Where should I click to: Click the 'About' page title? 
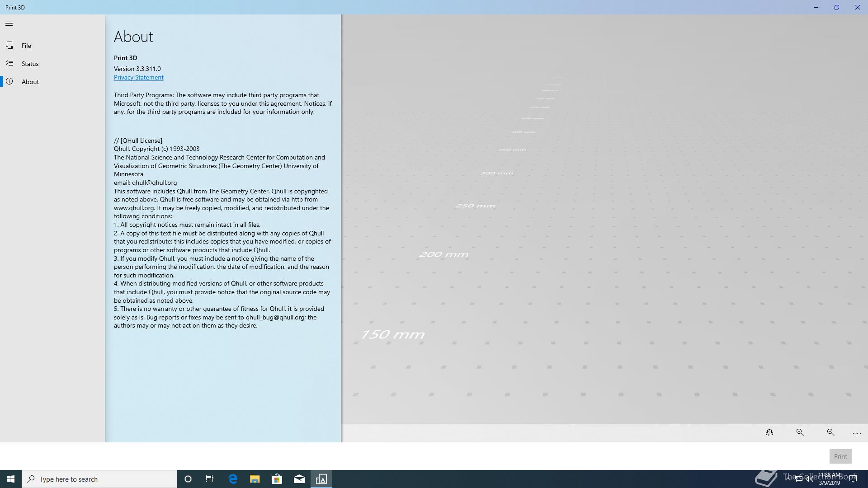click(133, 37)
